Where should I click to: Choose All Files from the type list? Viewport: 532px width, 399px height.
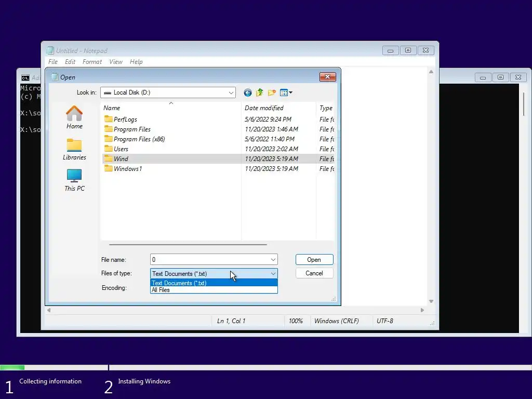(x=214, y=290)
